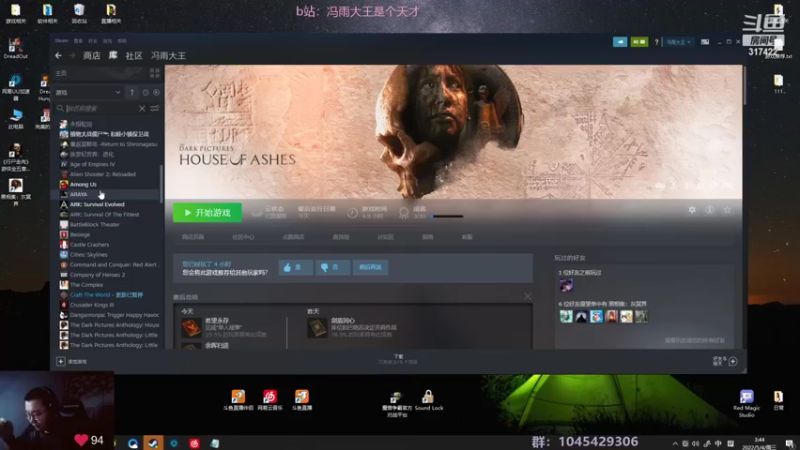Show game info via circled i icon
This screenshot has width=800, height=450.
[710, 210]
